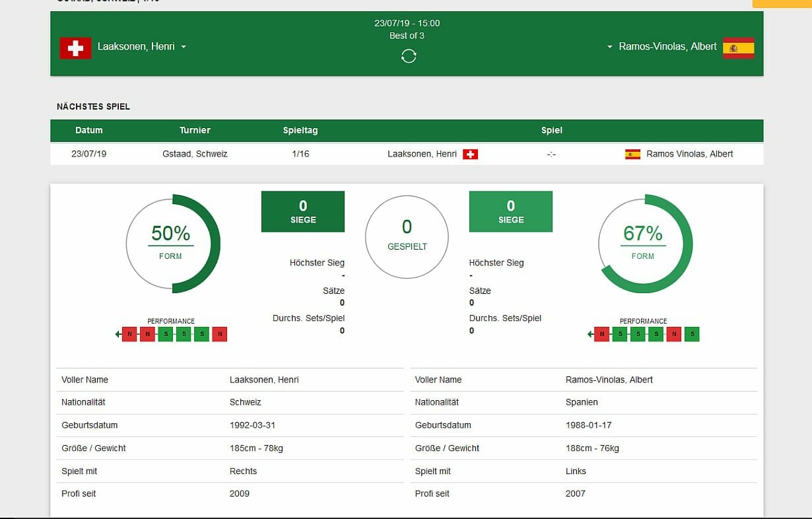Click the Turnier column header

[x=195, y=130]
